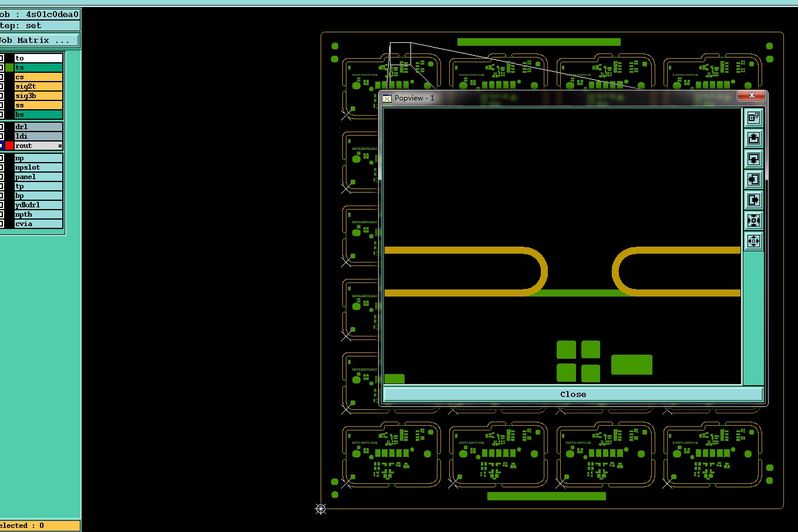
Task: Select the 'sig3b' layer name
Action: tap(39, 96)
